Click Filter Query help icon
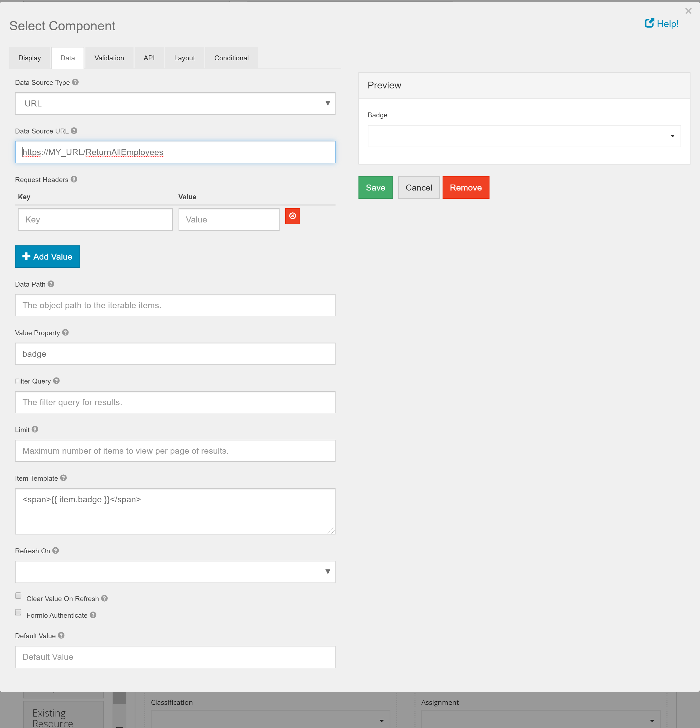This screenshot has width=700, height=728. click(x=57, y=381)
